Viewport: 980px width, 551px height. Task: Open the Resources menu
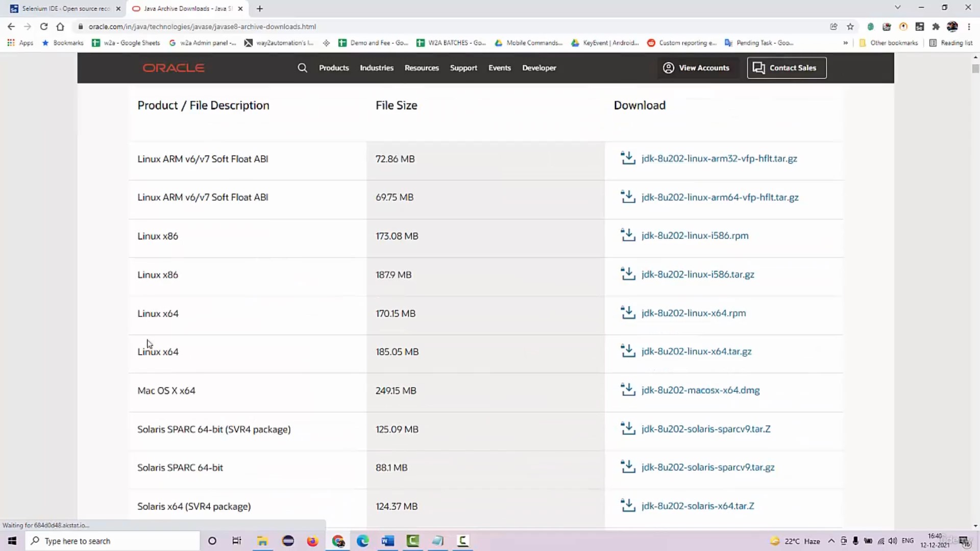click(422, 68)
